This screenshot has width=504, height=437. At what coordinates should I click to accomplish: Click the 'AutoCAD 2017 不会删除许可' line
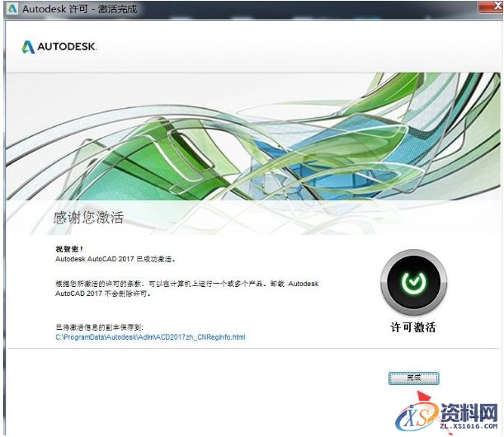[x=103, y=294]
